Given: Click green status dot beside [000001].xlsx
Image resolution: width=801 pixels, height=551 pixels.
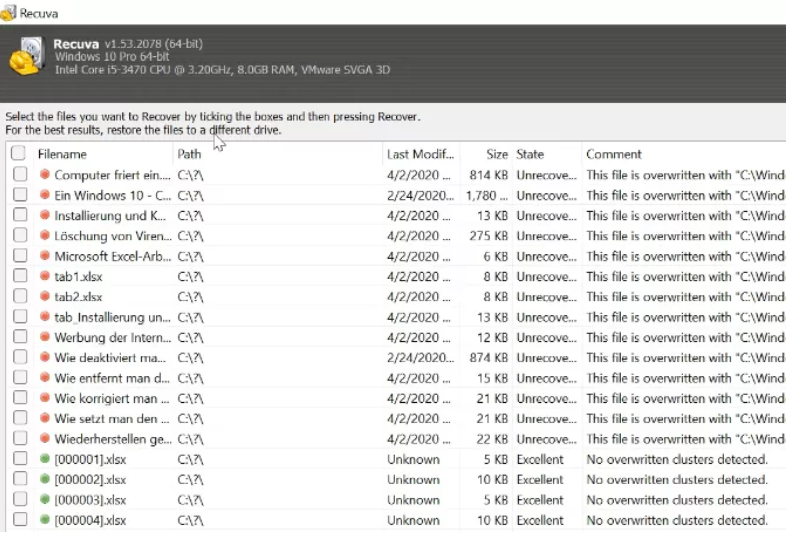Looking at the screenshot, I should click(45, 459).
